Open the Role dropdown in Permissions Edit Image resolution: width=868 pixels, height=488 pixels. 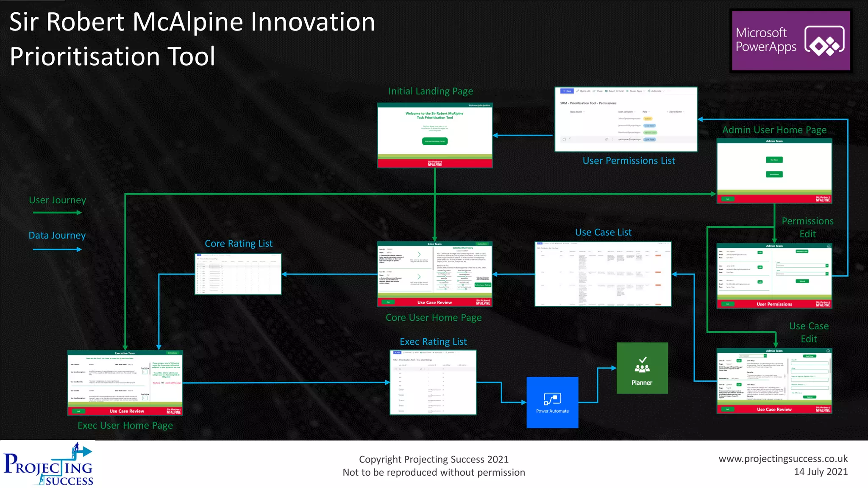tap(826, 274)
